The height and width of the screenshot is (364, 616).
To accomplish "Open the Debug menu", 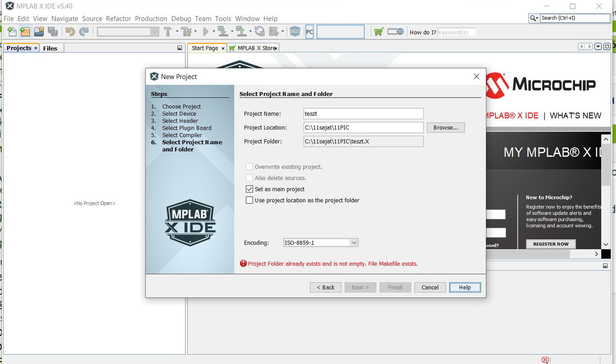I will (x=181, y=19).
